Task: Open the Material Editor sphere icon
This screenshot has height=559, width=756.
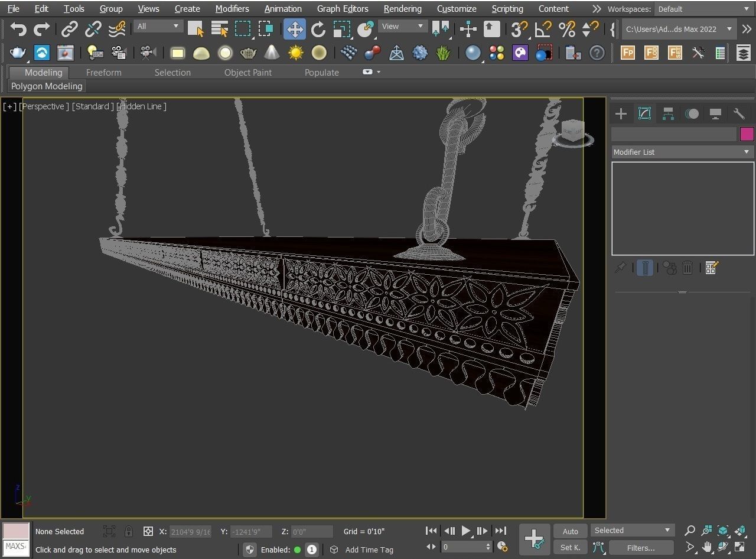Action: pos(472,53)
